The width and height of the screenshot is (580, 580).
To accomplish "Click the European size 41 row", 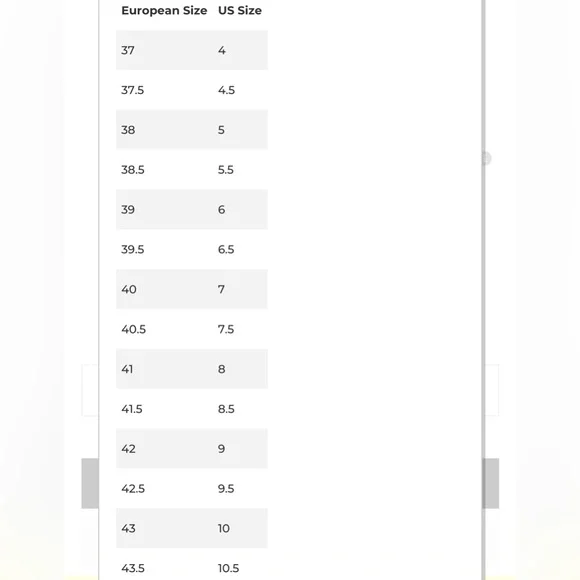I will [x=192, y=369].
